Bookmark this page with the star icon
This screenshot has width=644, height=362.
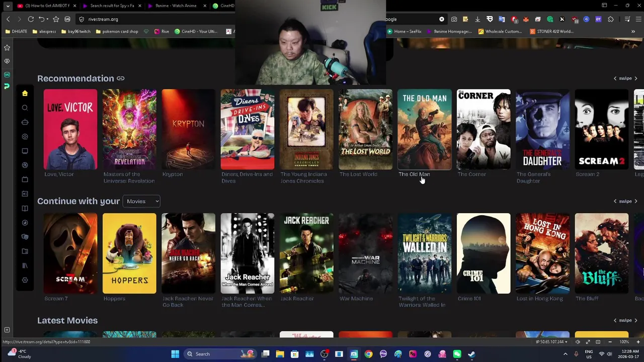coord(56,19)
